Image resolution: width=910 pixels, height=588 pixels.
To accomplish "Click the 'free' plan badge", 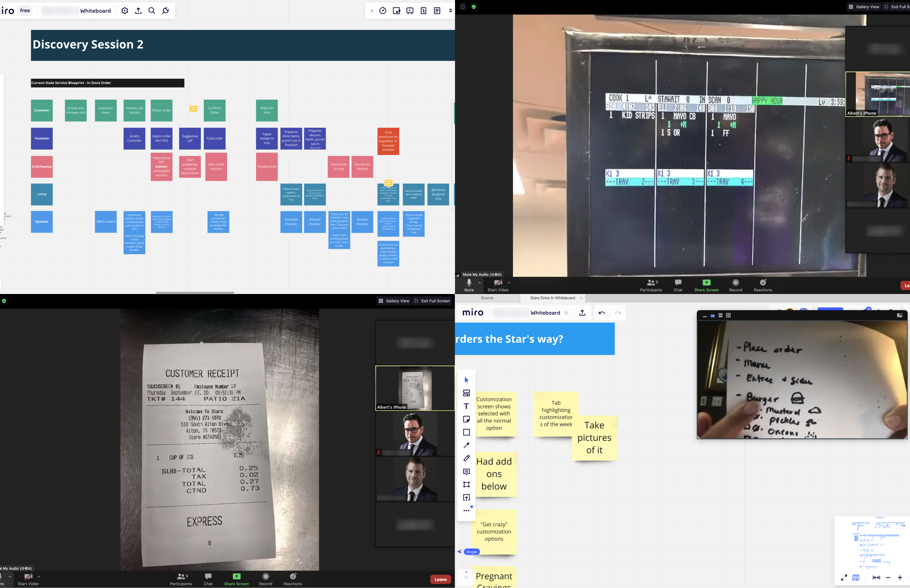I will 25,11.
